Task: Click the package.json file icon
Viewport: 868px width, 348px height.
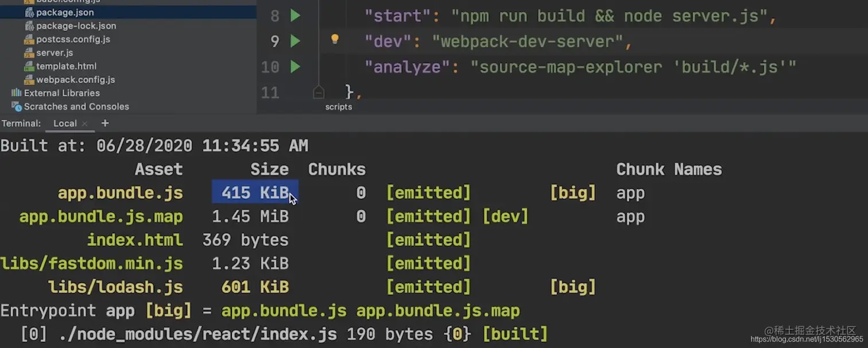Action: pyautogui.click(x=29, y=12)
